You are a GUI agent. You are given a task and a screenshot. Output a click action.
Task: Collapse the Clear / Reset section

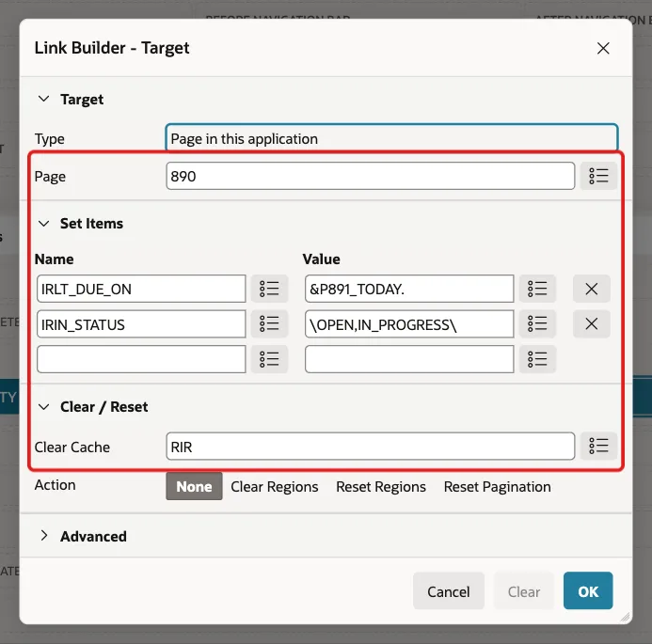pos(43,407)
